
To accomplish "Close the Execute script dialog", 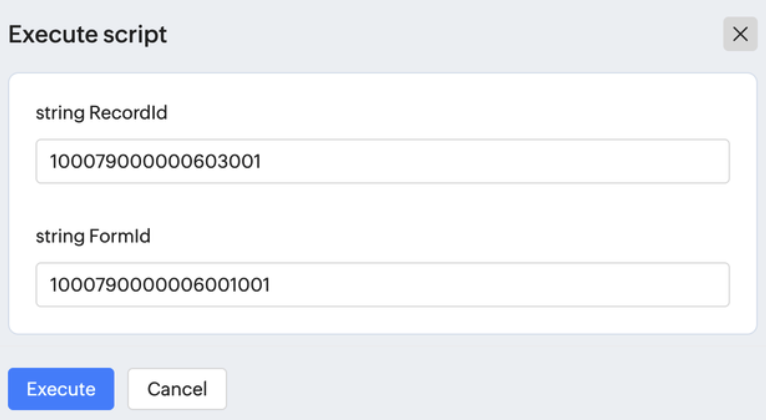I will pos(740,34).
